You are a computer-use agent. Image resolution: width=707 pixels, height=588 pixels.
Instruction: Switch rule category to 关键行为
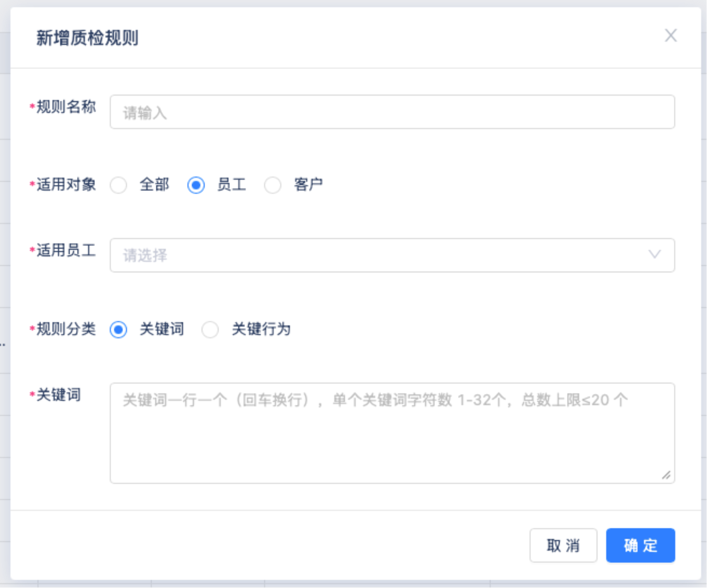[210, 329]
